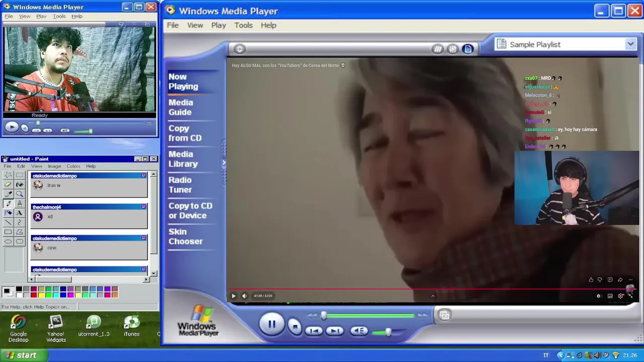Switch large Media Player to skin mode
The image size is (644, 362).
tap(444, 315)
